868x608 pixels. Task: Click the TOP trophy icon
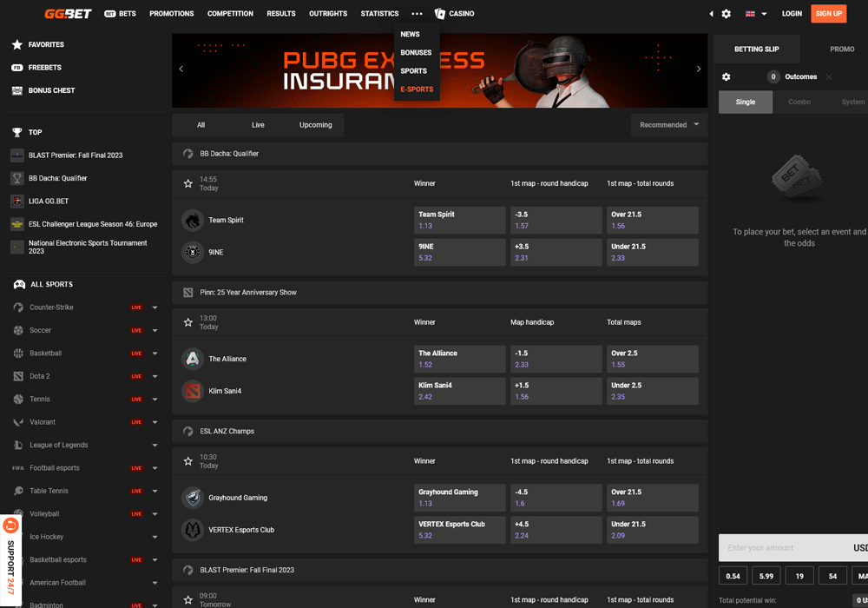tap(17, 132)
